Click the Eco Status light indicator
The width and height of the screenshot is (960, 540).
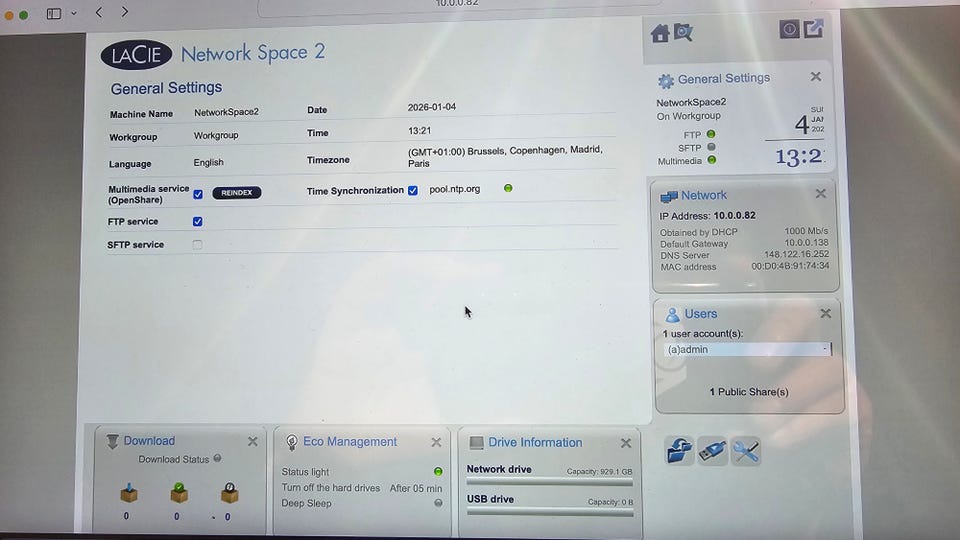(x=438, y=471)
